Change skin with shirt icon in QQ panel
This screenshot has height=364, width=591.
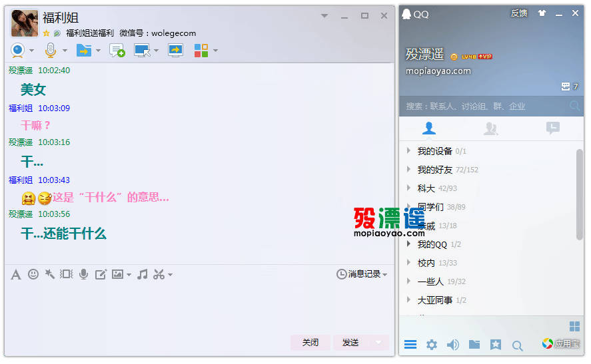[542, 13]
